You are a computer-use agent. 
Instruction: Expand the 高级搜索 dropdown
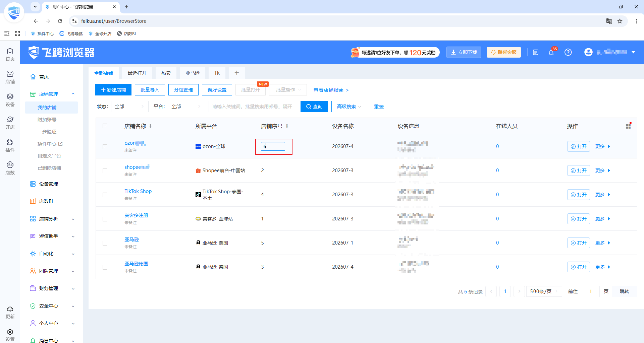click(x=349, y=107)
